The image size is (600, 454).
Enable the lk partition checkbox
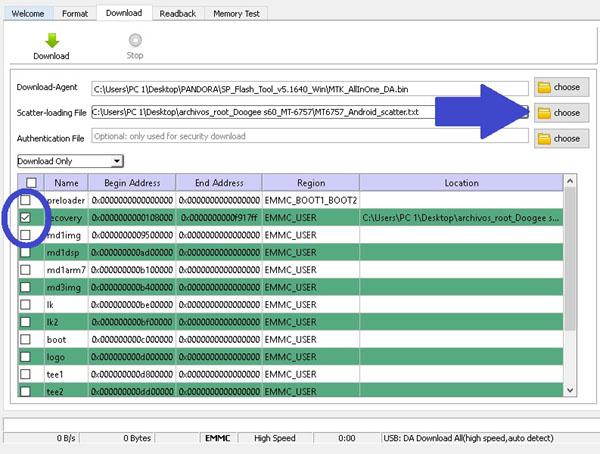25,304
